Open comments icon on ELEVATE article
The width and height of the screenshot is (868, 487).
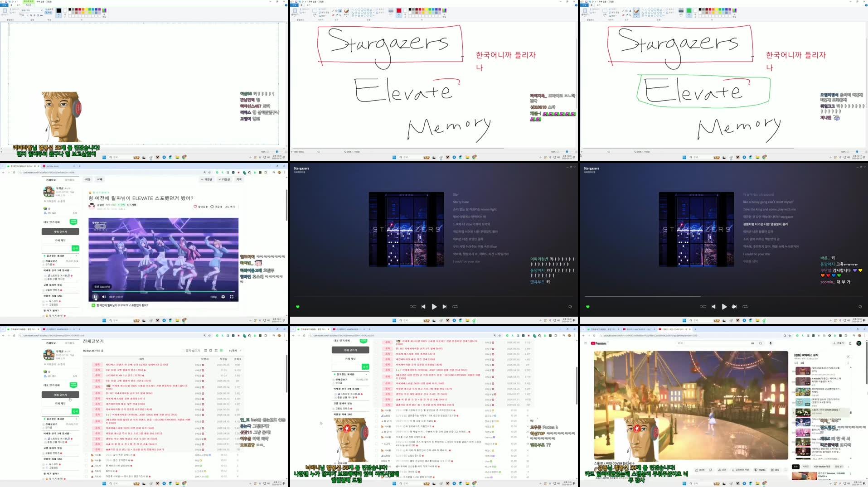click(x=212, y=207)
